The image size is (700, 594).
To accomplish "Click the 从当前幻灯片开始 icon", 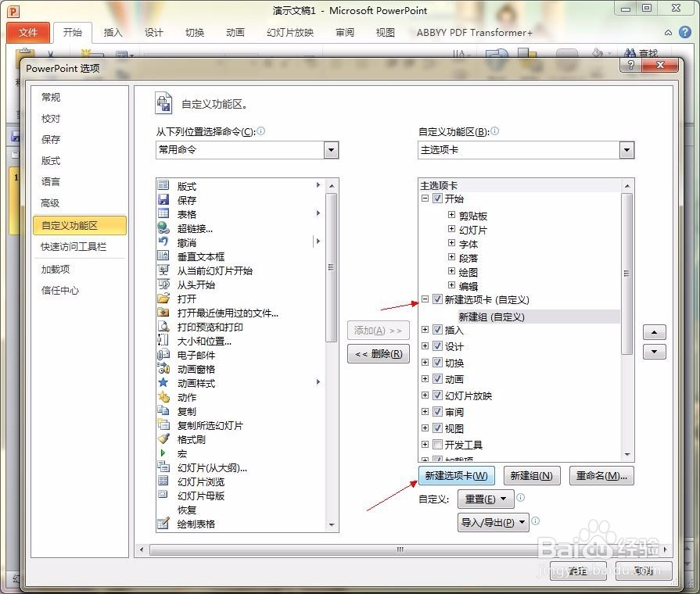I will click(163, 270).
